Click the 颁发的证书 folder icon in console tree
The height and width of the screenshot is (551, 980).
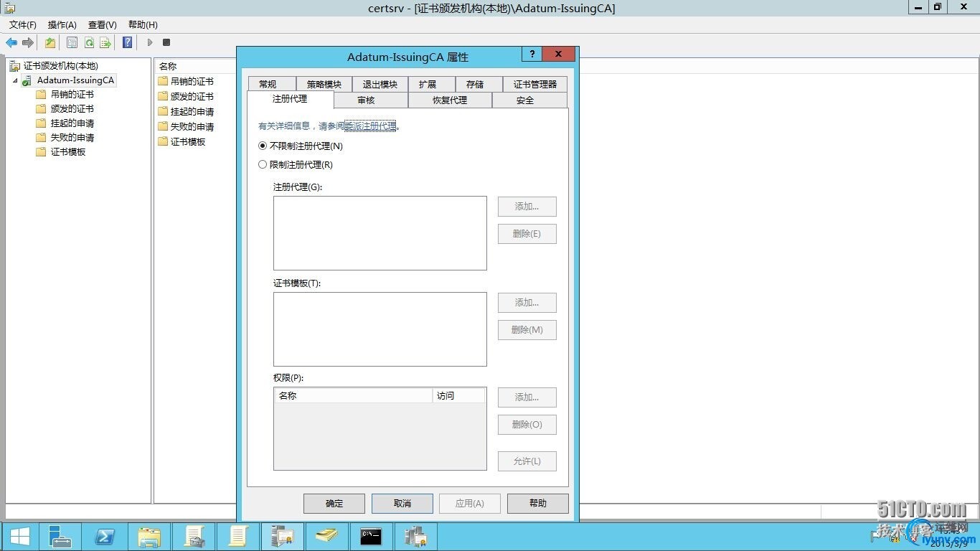pyautogui.click(x=41, y=108)
